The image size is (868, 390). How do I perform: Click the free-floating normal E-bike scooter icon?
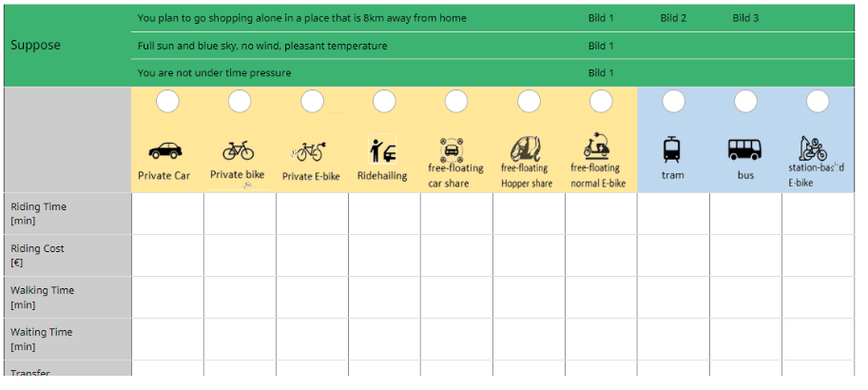coord(597,146)
